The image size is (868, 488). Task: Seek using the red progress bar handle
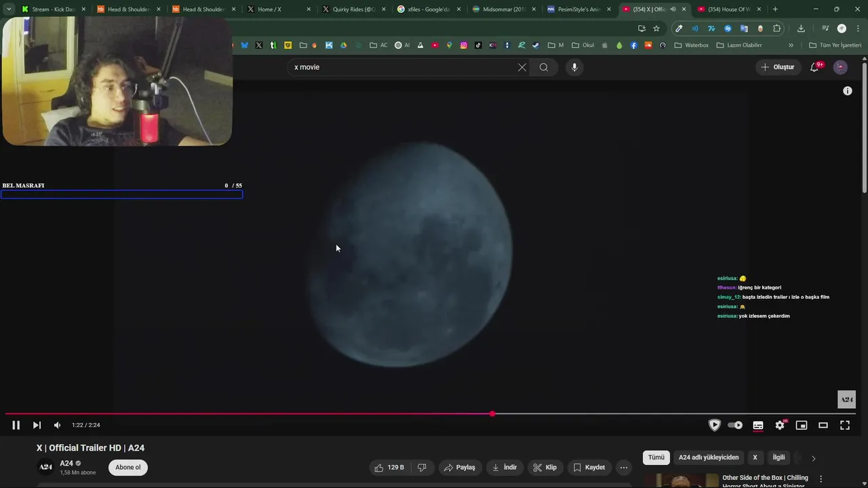coord(492,413)
